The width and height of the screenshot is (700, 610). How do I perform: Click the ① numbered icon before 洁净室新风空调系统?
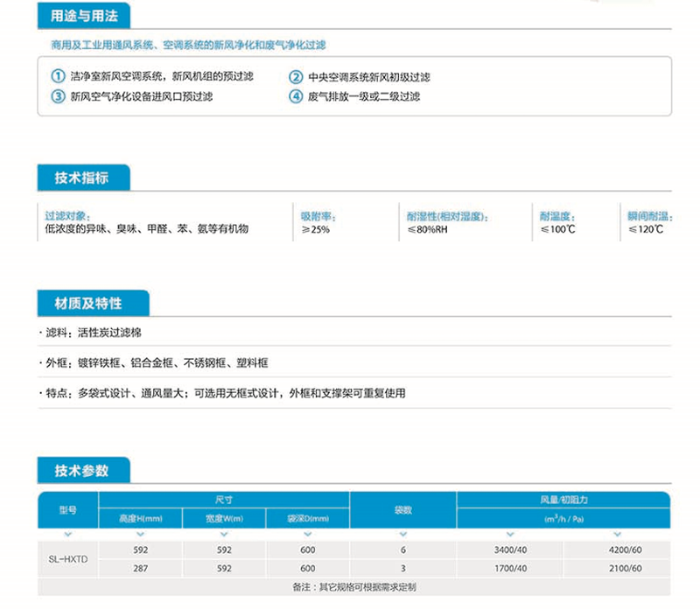coord(55,76)
